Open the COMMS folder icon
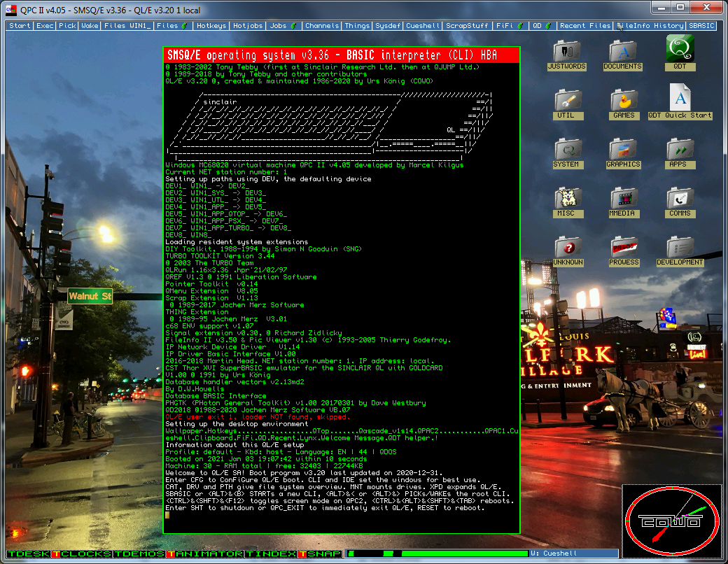The image size is (728, 564). point(680,202)
